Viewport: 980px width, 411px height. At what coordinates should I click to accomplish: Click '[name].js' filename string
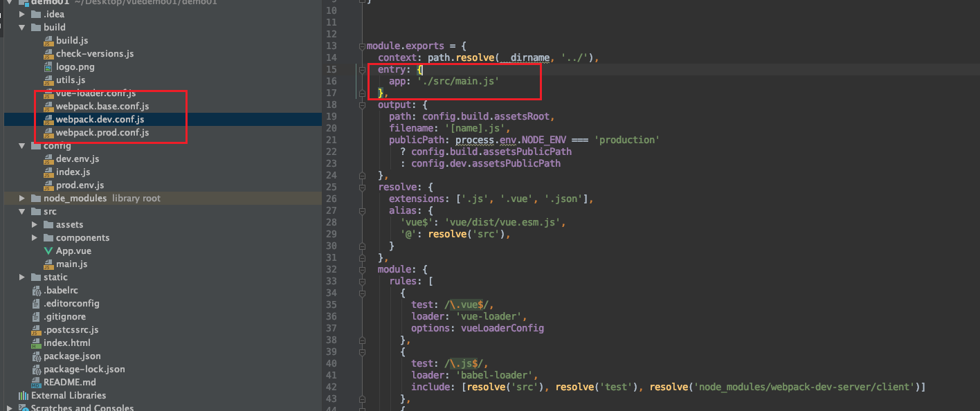coord(478,129)
